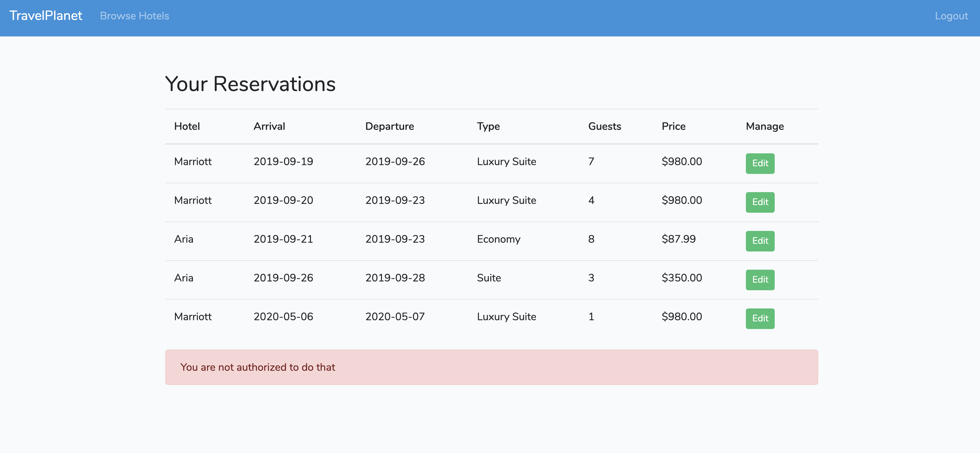This screenshot has height=453, width=980.
Task: Select the Type column heading
Action: point(488,126)
